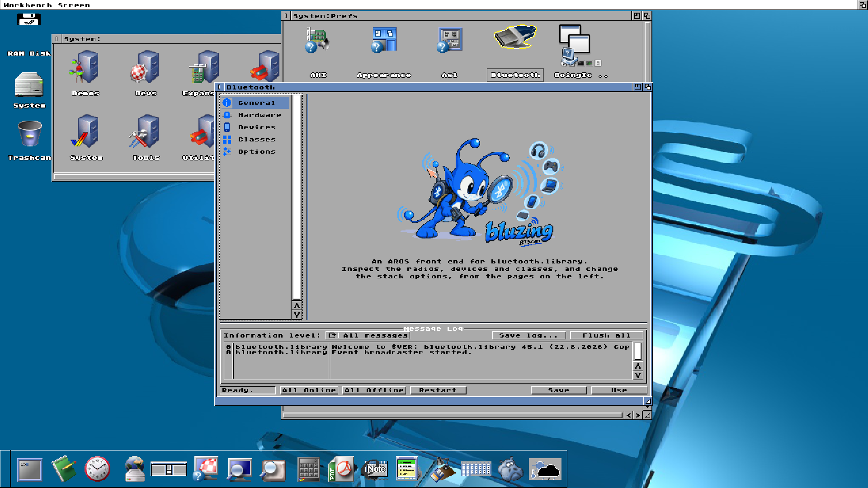Click the "Welcome to $VER" log line
This screenshot has width=868, height=488.
481,347
